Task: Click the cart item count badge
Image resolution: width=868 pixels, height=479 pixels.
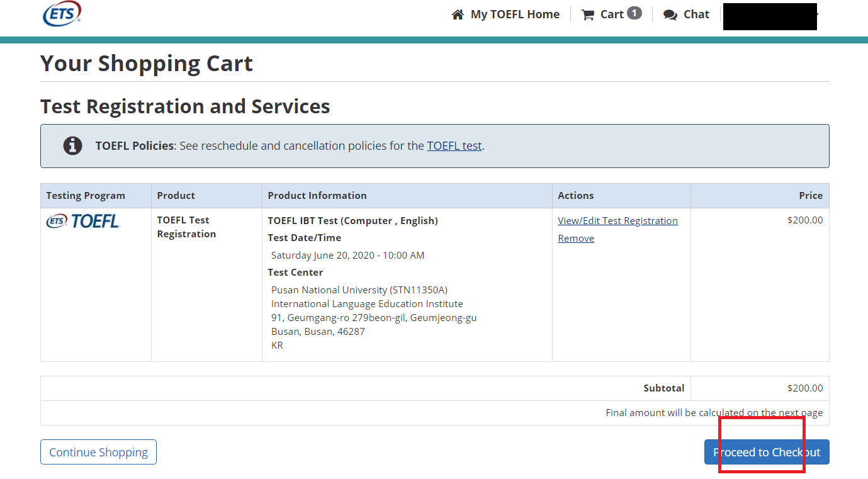Action: (634, 13)
